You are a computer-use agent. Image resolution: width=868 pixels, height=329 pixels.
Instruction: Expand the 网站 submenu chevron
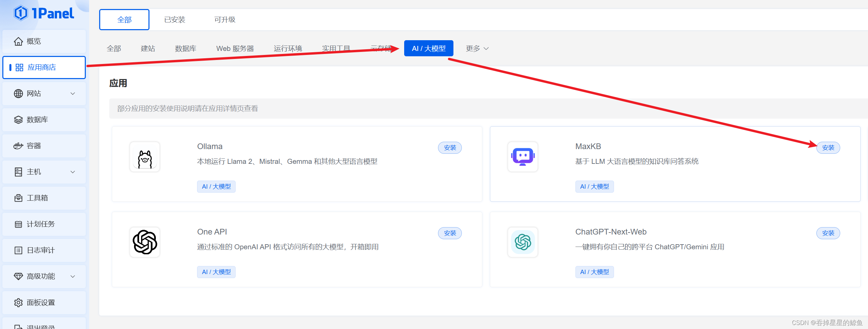[72, 93]
